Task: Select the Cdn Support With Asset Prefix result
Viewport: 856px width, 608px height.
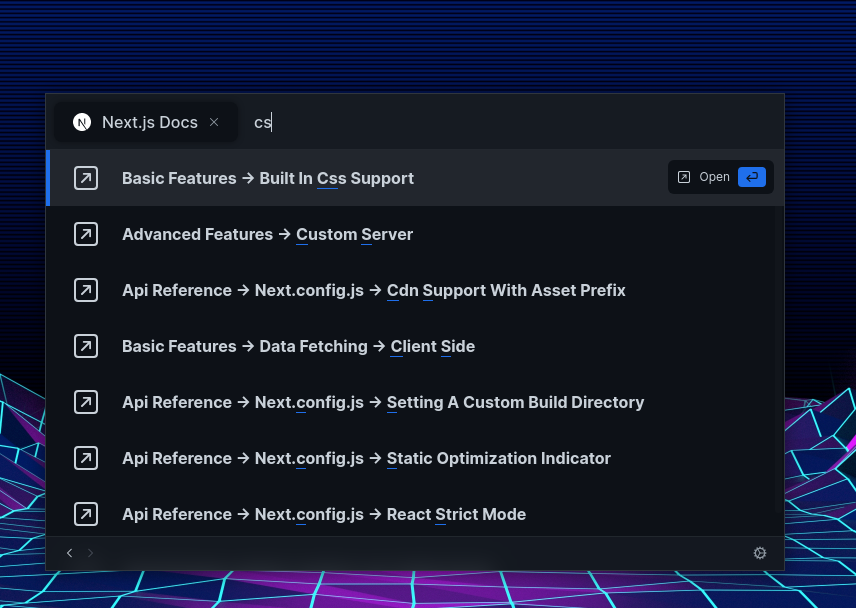Action: point(415,290)
